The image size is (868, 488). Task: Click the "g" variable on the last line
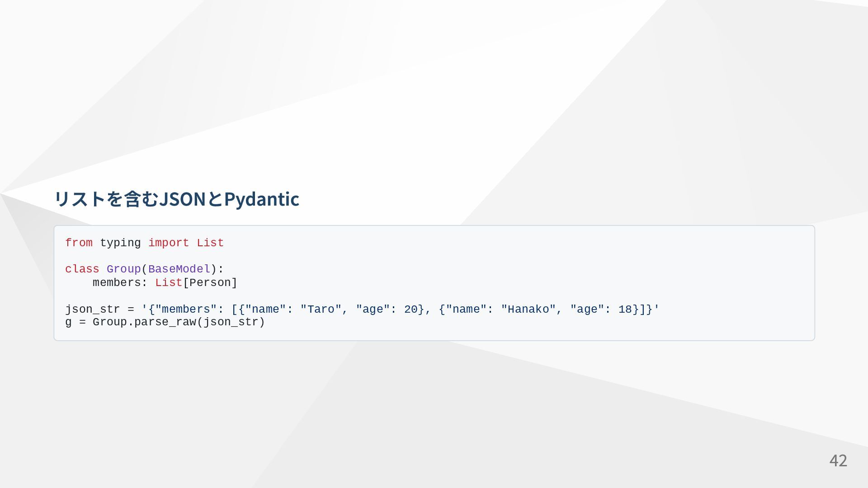pos(68,322)
